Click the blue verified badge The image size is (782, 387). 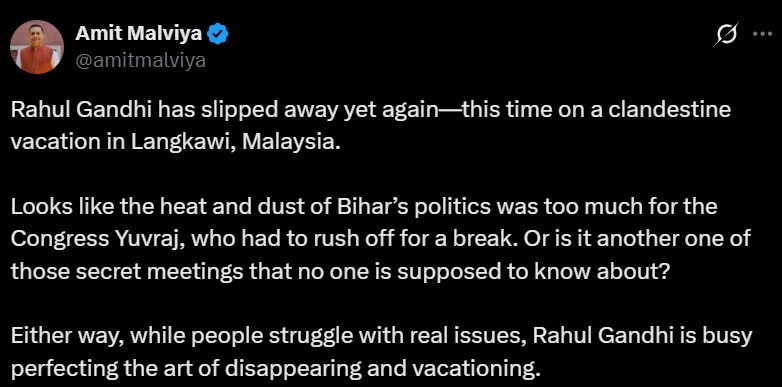click(218, 34)
